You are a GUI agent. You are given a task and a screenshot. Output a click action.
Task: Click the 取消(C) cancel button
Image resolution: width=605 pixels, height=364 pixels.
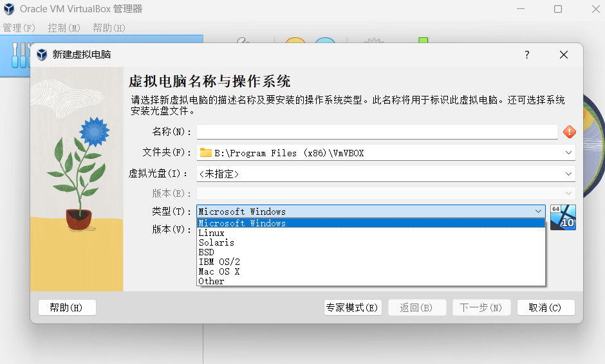coord(546,307)
